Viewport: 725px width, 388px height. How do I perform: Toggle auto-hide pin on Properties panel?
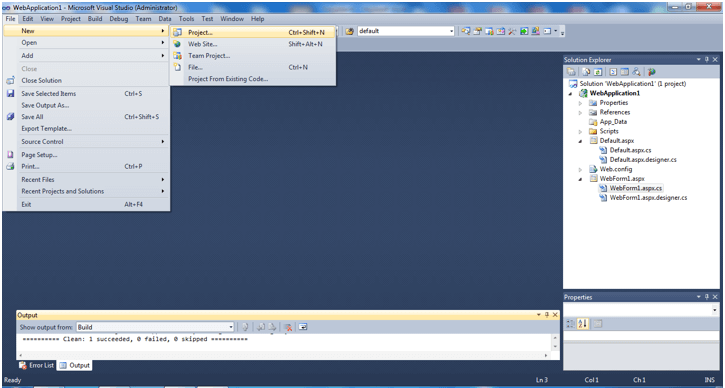(707, 297)
